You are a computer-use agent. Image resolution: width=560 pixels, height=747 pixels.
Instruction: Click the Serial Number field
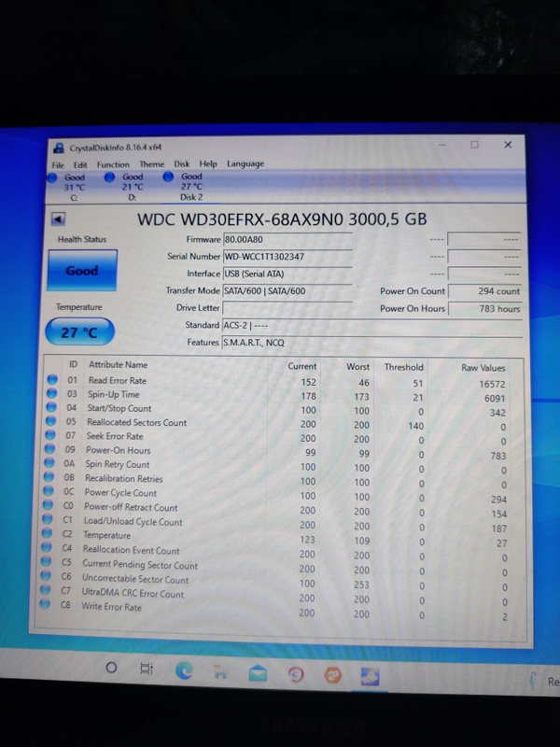point(287,257)
